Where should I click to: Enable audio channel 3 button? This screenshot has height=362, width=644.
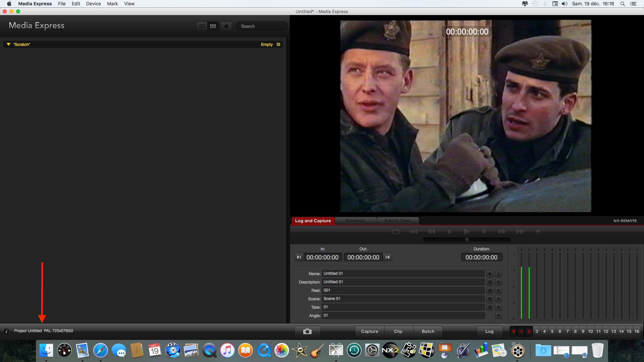click(537, 331)
